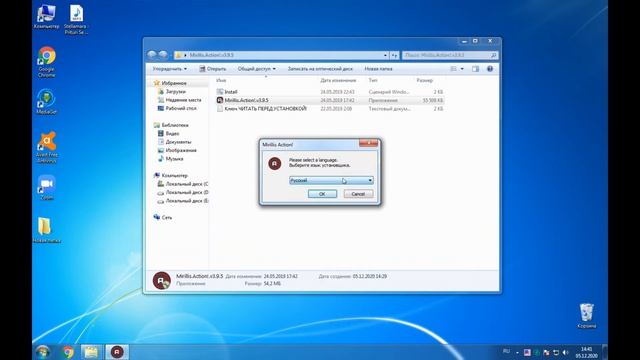Open the New Folder on the desktop
The height and width of the screenshot is (360, 640).
coord(46,231)
